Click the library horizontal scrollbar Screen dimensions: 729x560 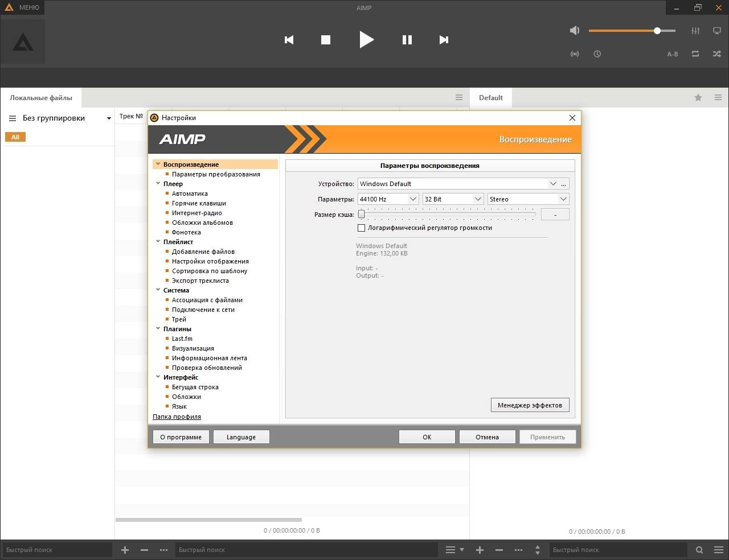pyautogui.click(x=208, y=520)
